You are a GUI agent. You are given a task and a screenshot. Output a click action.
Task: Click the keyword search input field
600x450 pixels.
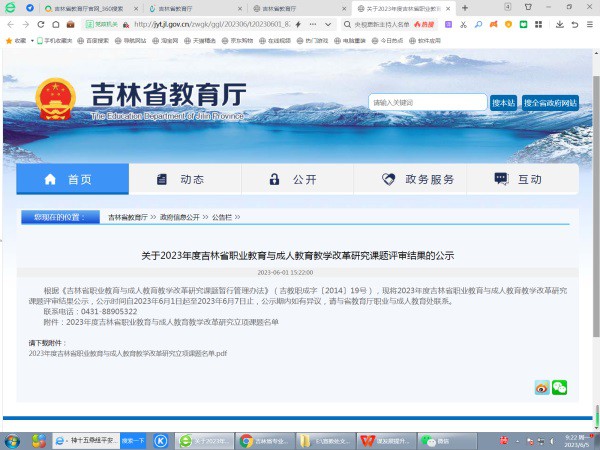[x=426, y=103]
